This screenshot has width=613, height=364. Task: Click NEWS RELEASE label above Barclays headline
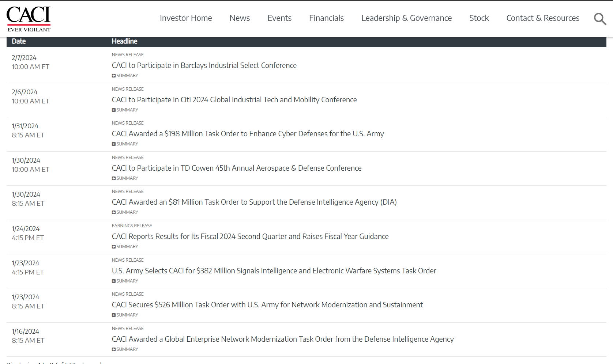128,55
